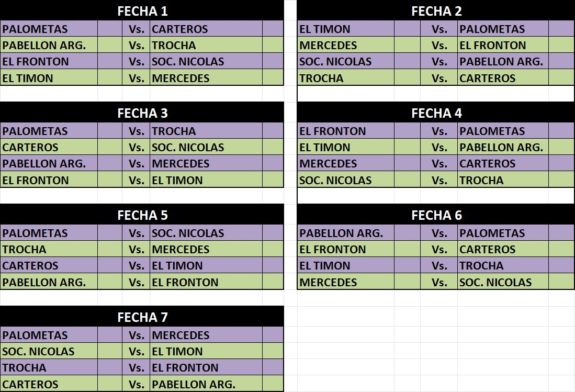The width and height of the screenshot is (575, 392).
Task: Select empty score cell after TROCHA, Fecha 5
Action: 110,250
